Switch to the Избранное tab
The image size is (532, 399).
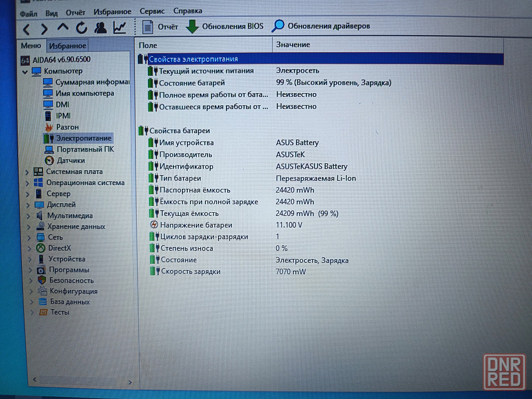68,46
